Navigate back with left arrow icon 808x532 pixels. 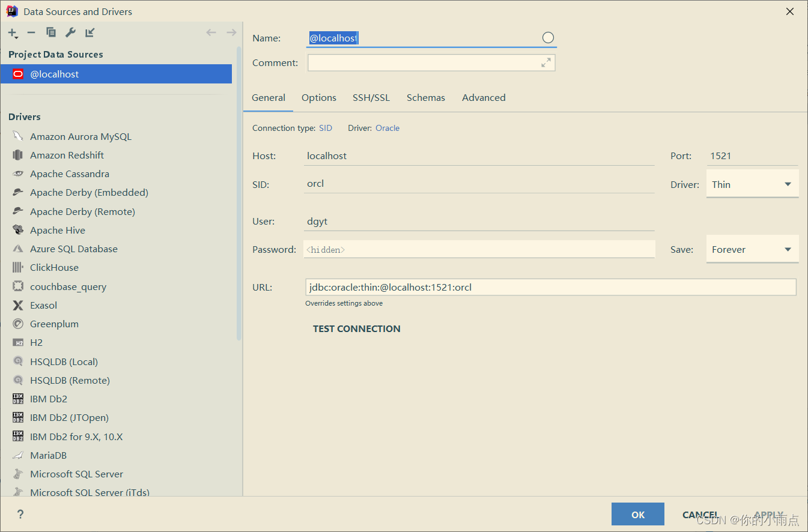click(x=211, y=32)
